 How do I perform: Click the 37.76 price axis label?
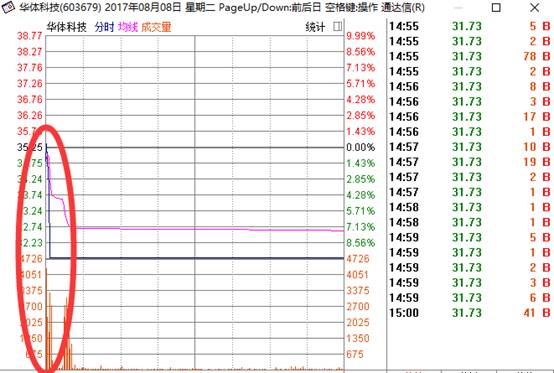pyautogui.click(x=30, y=67)
